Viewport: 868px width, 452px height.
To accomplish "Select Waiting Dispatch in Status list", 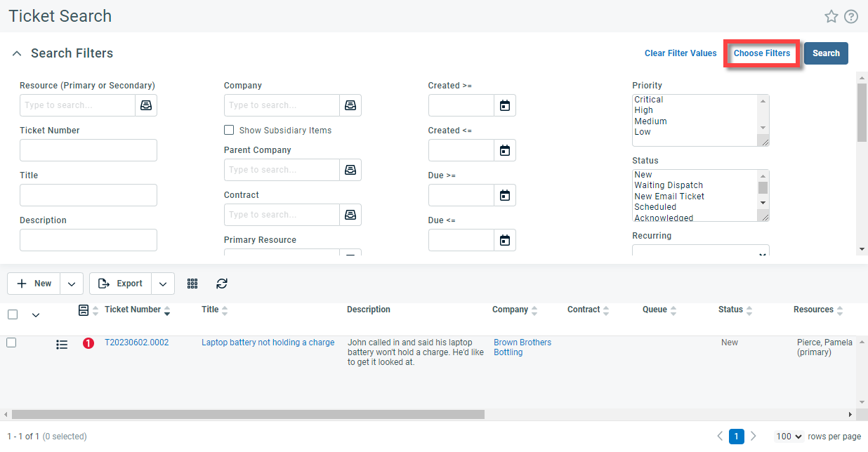I will [x=668, y=185].
